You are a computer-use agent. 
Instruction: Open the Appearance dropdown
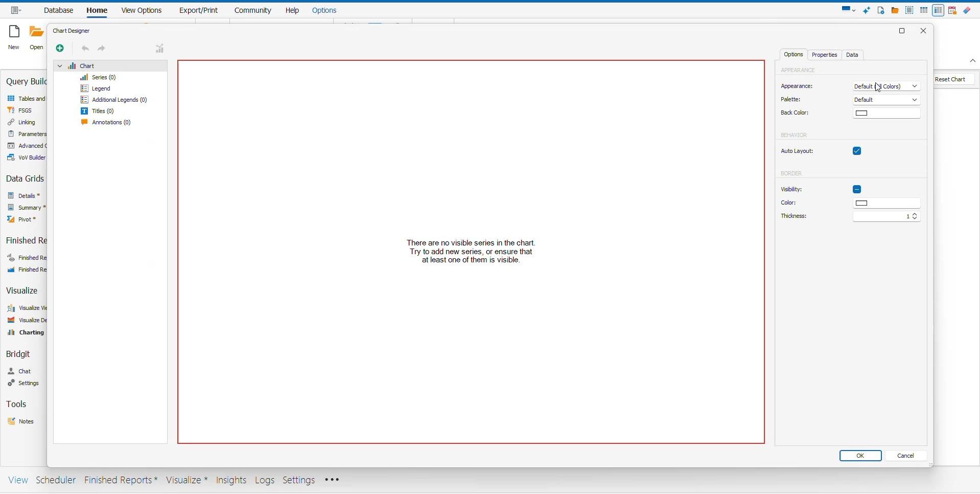tap(886, 86)
